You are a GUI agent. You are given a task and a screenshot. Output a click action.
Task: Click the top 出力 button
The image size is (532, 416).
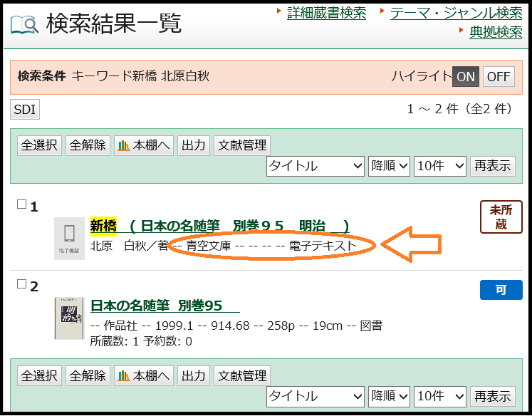(x=194, y=145)
